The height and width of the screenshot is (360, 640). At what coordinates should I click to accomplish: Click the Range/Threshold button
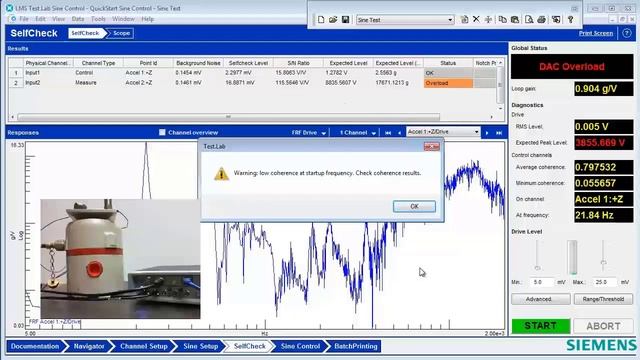point(603,299)
